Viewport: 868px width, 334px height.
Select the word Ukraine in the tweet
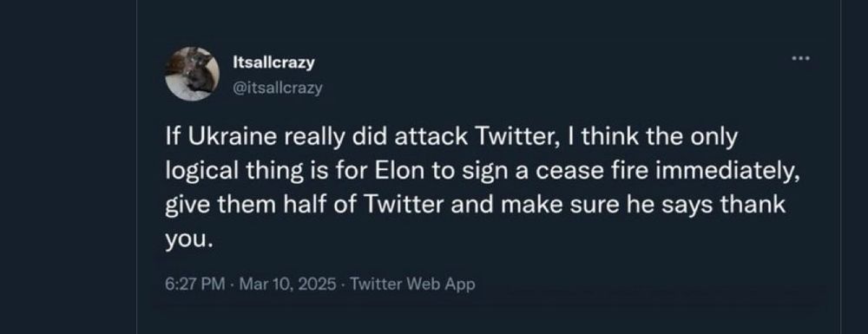[x=232, y=138]
